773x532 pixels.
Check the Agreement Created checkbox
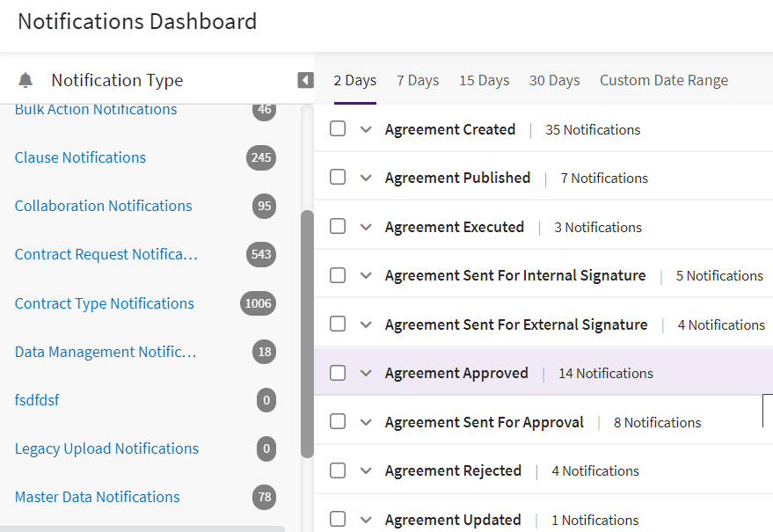pos(338,129)
